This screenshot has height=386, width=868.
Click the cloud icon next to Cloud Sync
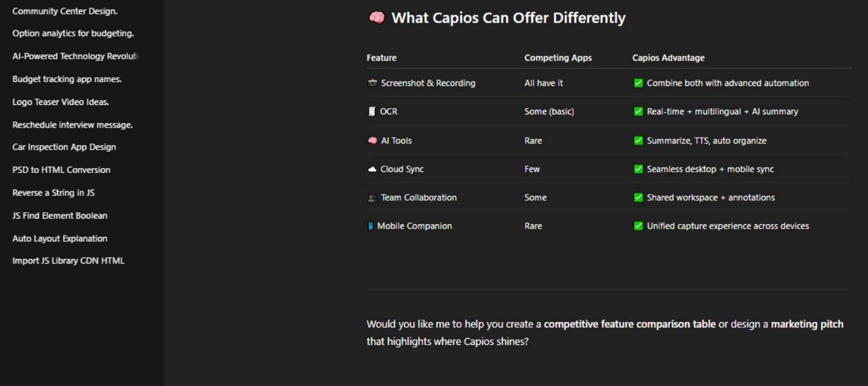pyautogui.click(x=372, y=169)
